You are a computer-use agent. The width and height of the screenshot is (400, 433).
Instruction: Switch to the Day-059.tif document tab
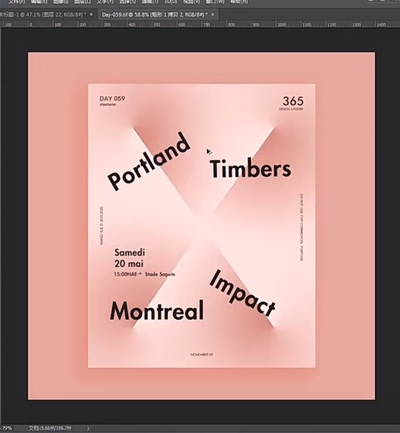[154, 14]
